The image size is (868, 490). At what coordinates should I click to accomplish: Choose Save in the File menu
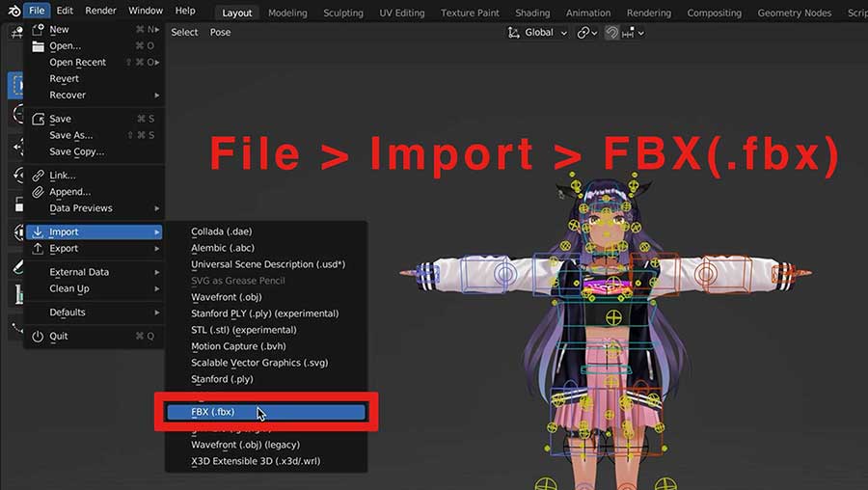95,119
